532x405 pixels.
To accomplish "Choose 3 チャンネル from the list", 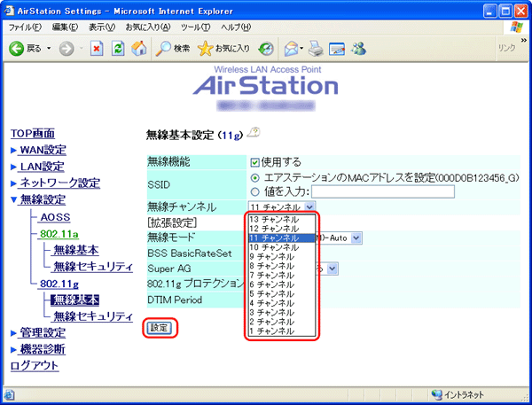I will click(282, 313).
